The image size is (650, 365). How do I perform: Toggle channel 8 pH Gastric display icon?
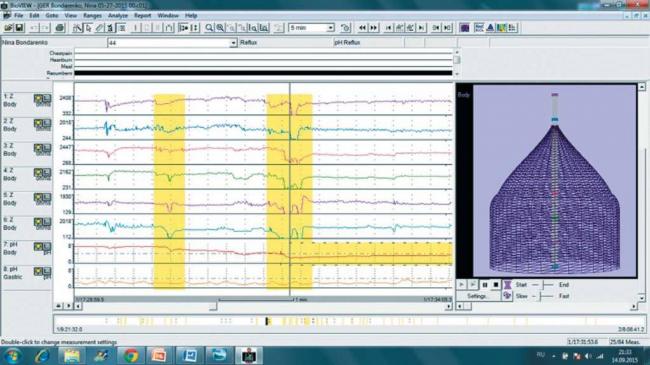tap(38, 271)
